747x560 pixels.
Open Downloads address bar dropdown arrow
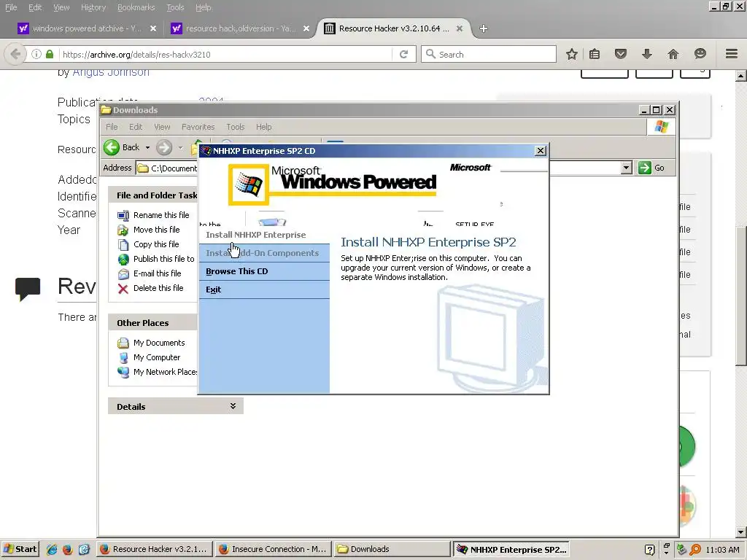tap(627, 168)
